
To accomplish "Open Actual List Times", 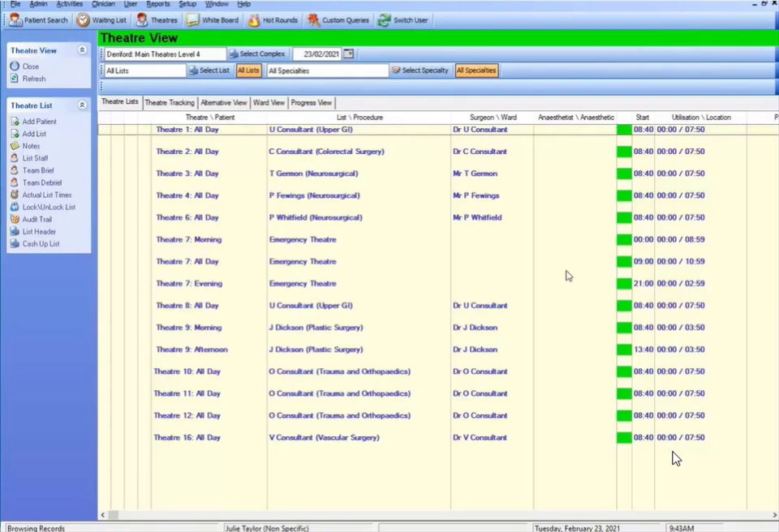I will [x=41, y=195].
